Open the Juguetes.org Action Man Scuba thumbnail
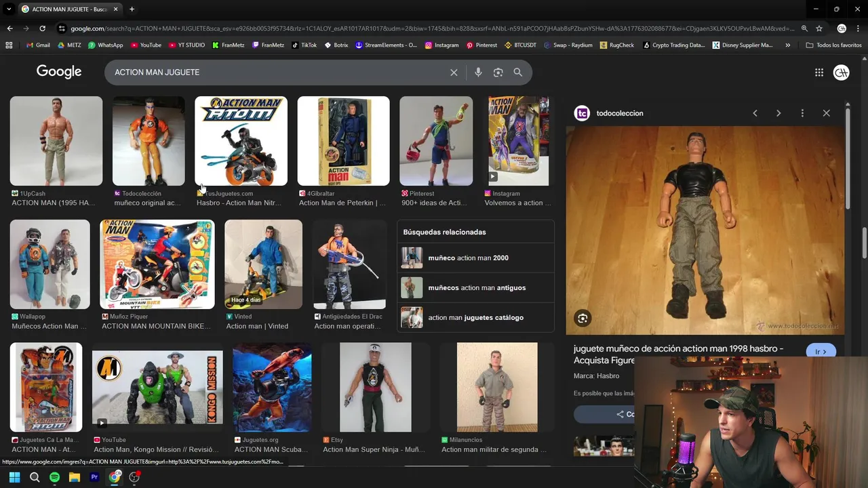Viewport: 868px width, 488px height. click(x=272, y=388)
